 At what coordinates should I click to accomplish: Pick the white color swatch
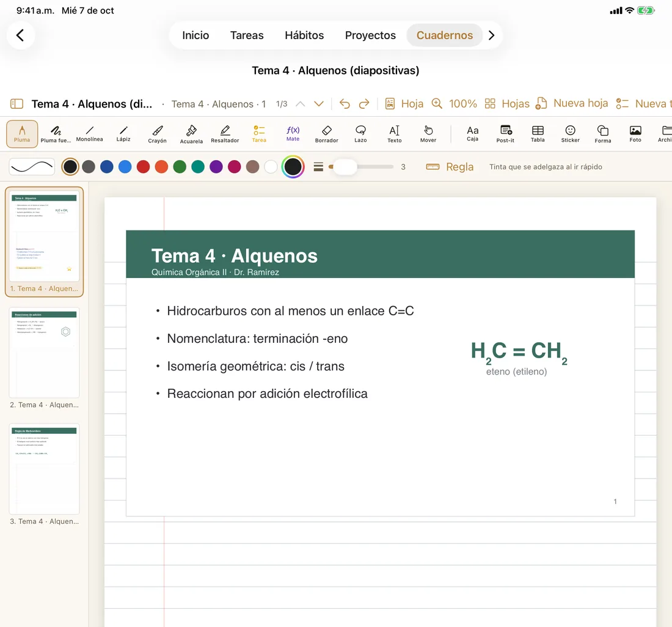(271, 167)
